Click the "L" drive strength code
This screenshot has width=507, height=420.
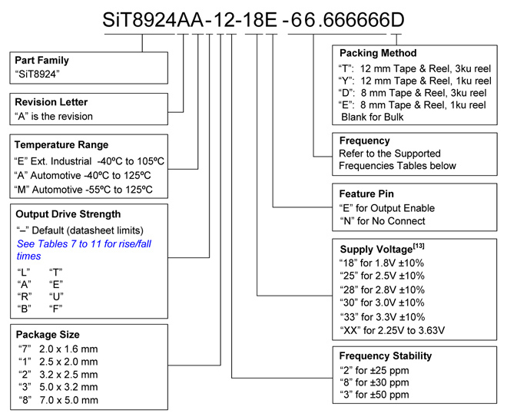coord(24,273)
